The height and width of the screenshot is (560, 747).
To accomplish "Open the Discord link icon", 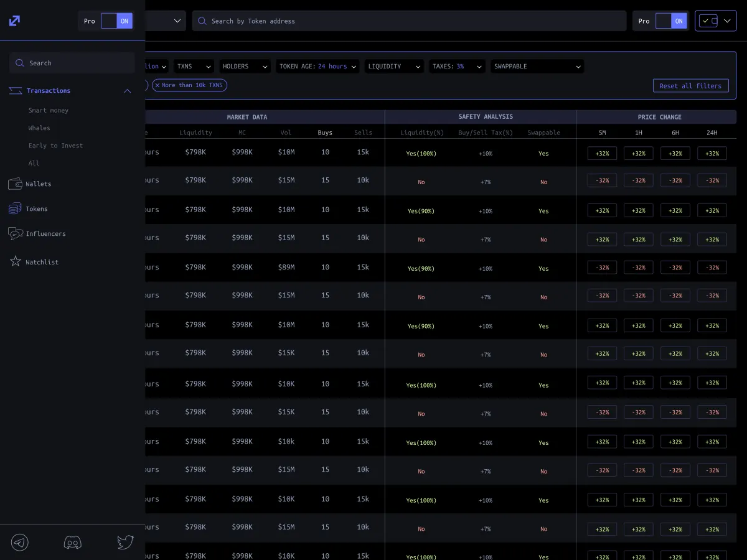I will [x=73, y=543].
